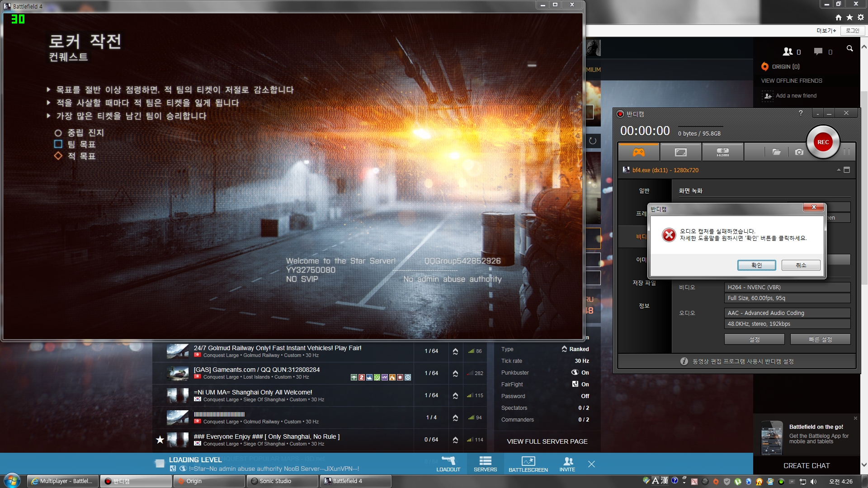Click Origin icon in system tray
The height and width of the screenshot is (488, 868).
716,481
